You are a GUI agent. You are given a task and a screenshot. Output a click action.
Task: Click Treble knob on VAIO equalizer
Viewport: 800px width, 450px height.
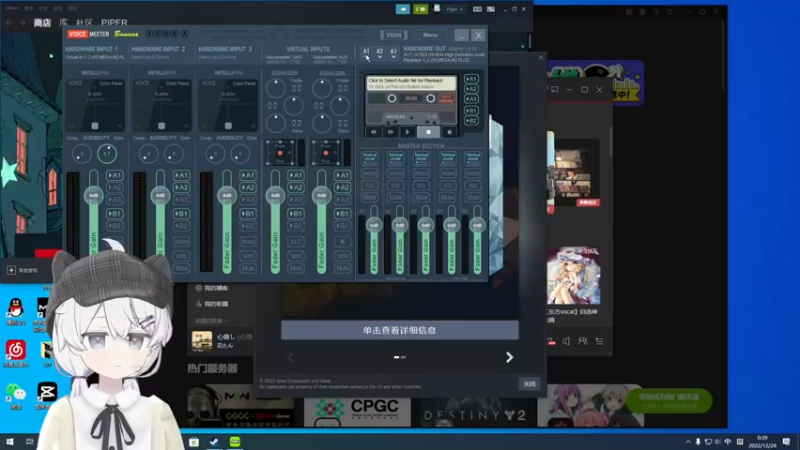click(x=276, y=89)
